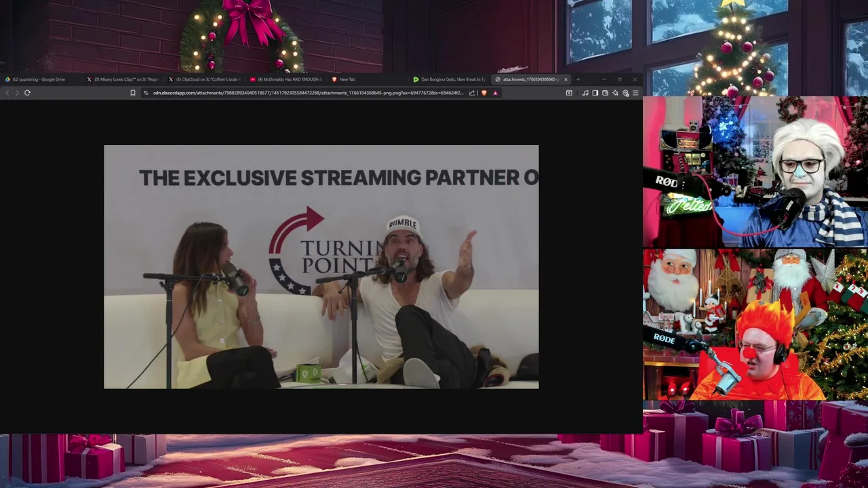Switch to the New Tab tab

[368, 79]
